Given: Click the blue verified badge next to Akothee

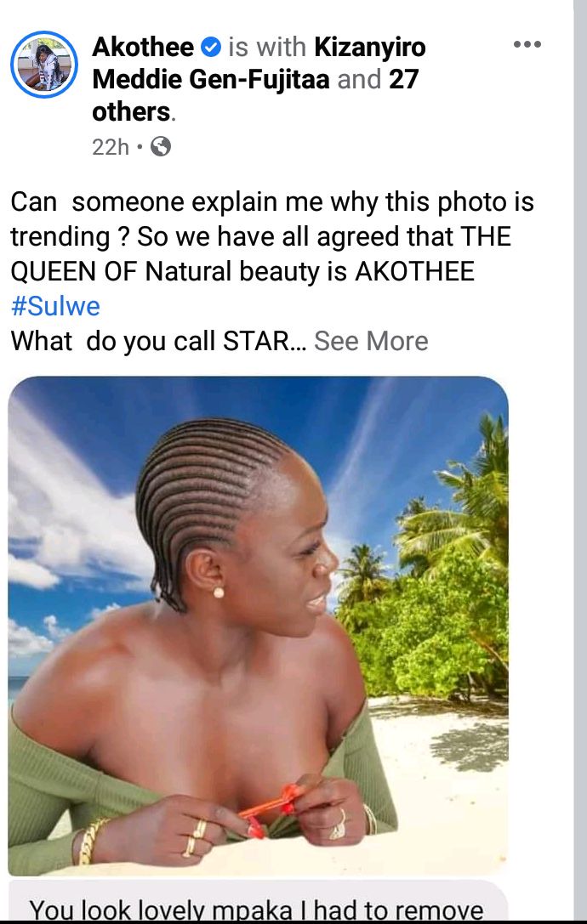Looking at the screenshot, I should coord(211,47).
